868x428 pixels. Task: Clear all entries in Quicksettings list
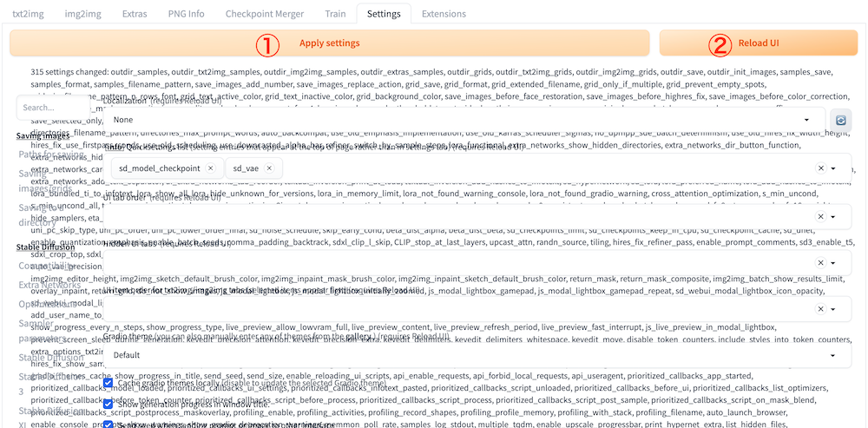(x=820, y=168)
